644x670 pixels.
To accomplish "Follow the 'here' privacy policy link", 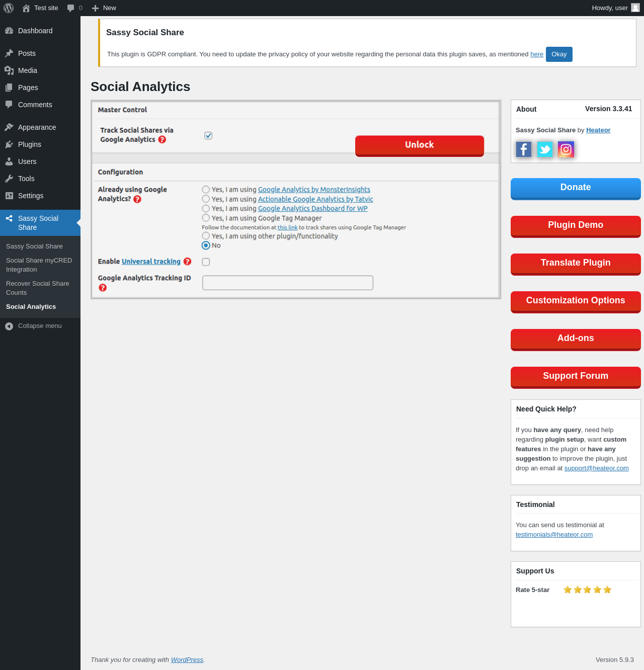I will click(x=537, y=54).
